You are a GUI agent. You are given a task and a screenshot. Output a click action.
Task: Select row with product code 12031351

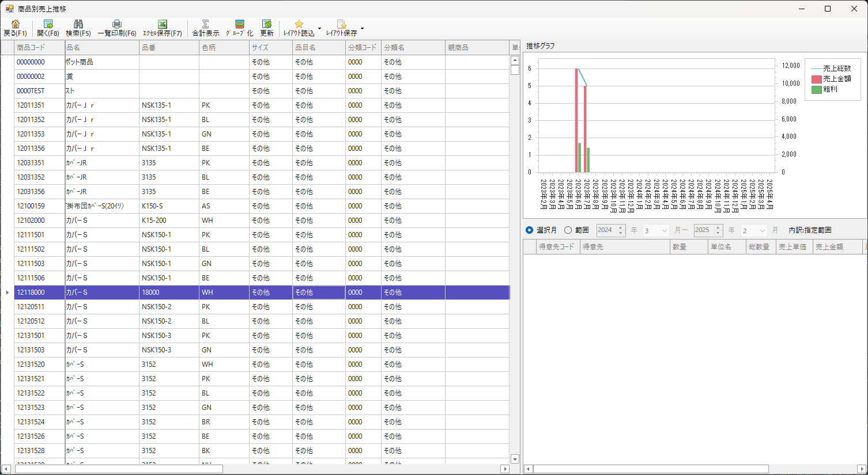coord(31,163)
